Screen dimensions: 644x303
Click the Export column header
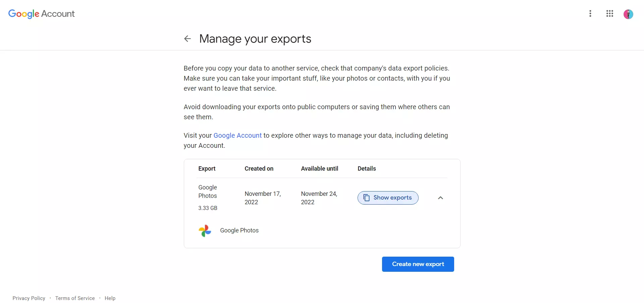coord(207,169)
